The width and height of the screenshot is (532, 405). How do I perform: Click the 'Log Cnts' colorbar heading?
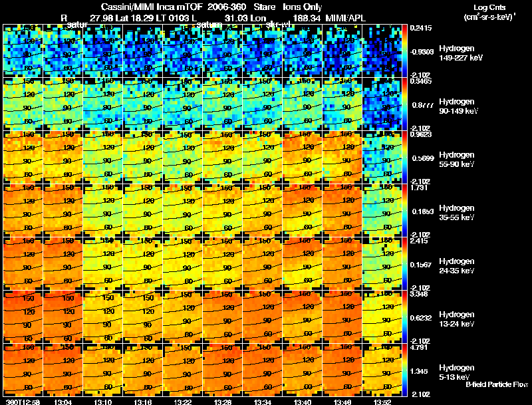pyautogui.click(x=489, y=7)
